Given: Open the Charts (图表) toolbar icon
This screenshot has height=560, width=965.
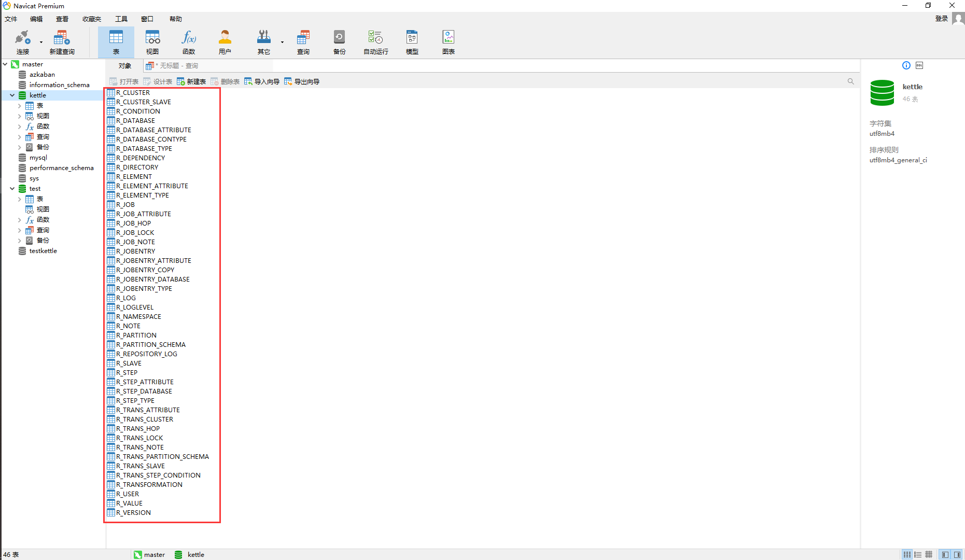Looking at the screenshot, I should coord(449,42).
